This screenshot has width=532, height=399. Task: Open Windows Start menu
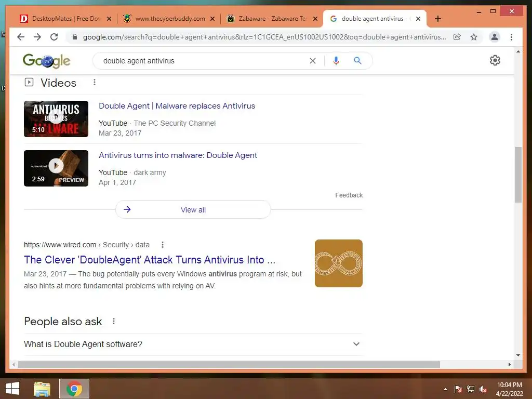click(12, 389)
